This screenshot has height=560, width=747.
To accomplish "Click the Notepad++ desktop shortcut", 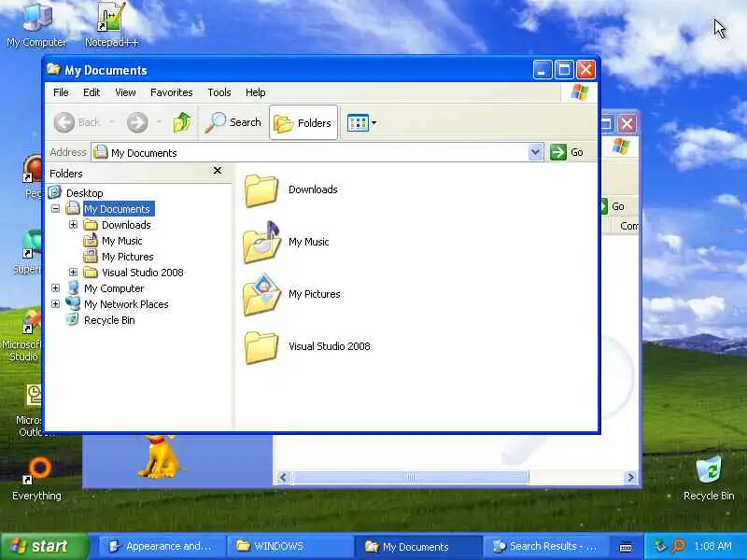I will pos(111,25).
